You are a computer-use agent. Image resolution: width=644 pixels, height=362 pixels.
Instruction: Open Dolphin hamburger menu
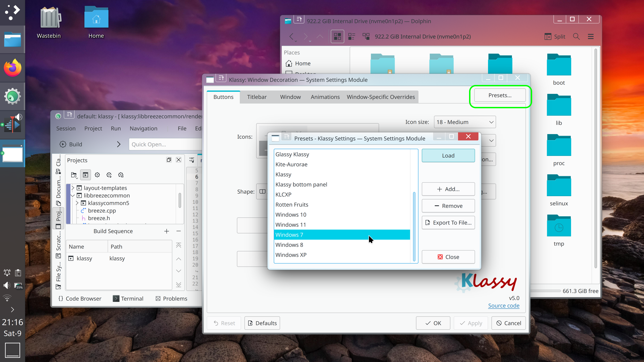pyautogui.click(x=591, y=37)
